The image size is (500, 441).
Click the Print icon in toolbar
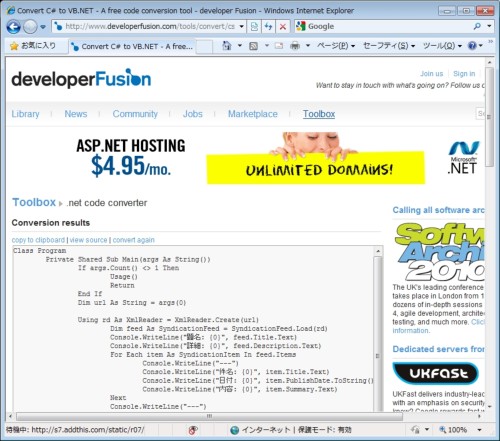coord(295,46)
